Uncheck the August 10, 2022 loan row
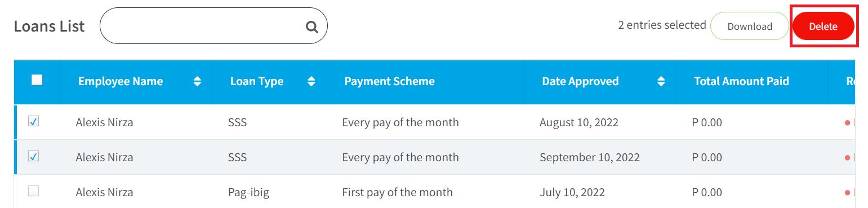The image size is (868, 208). (x=34, y=121)
